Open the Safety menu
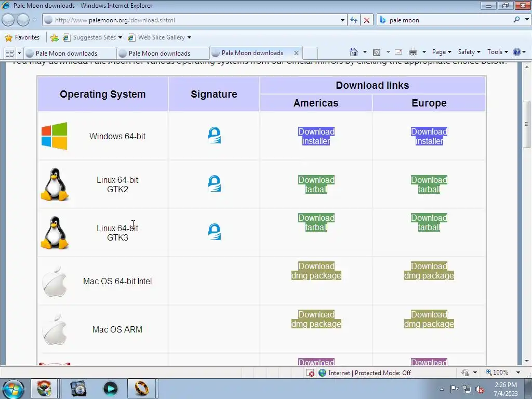532x399 pixels. coord(469,52)
